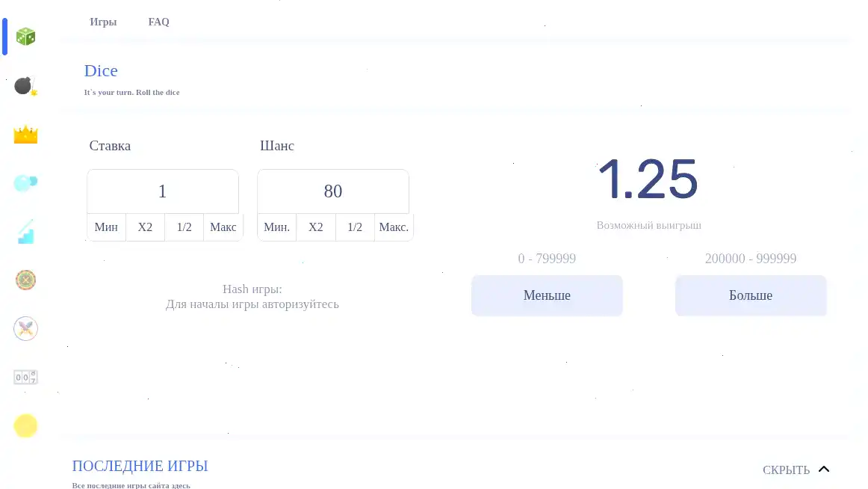This screenshot has height=489, width=868.
Task: Select the crash chart game icon
Action: coord(25,231)
